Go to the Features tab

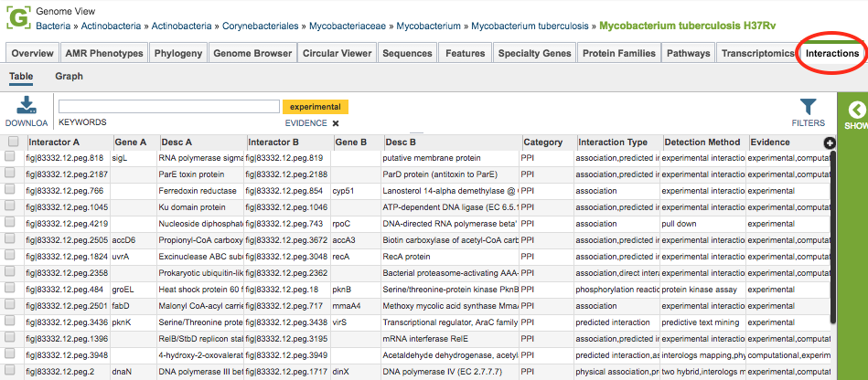click(x=465, y=53)
